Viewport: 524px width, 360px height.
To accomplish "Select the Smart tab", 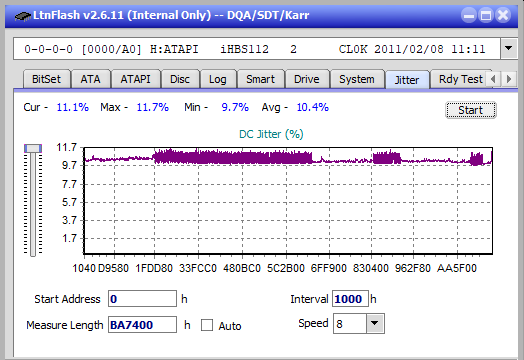I will point(260,79).
